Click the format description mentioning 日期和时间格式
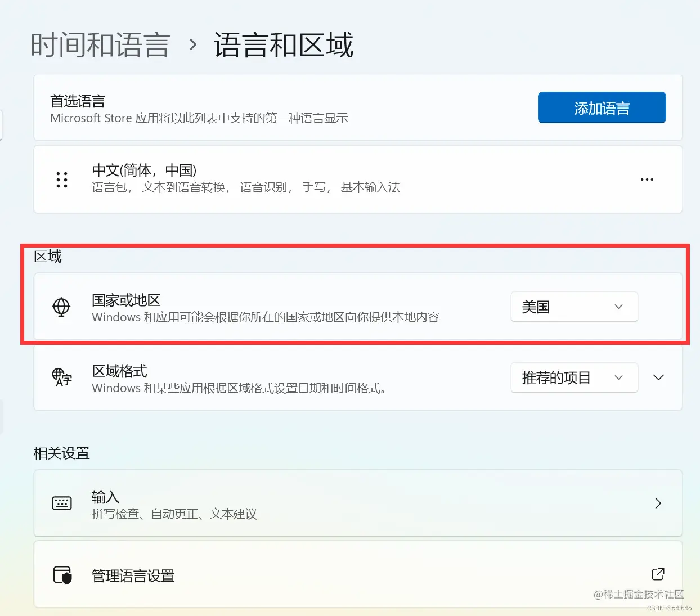 click(239, 388)
